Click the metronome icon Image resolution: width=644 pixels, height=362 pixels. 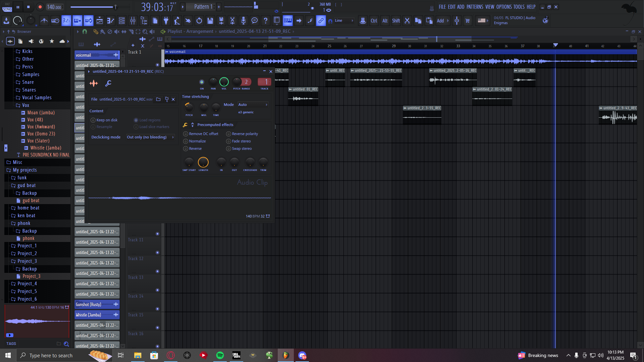44,21
